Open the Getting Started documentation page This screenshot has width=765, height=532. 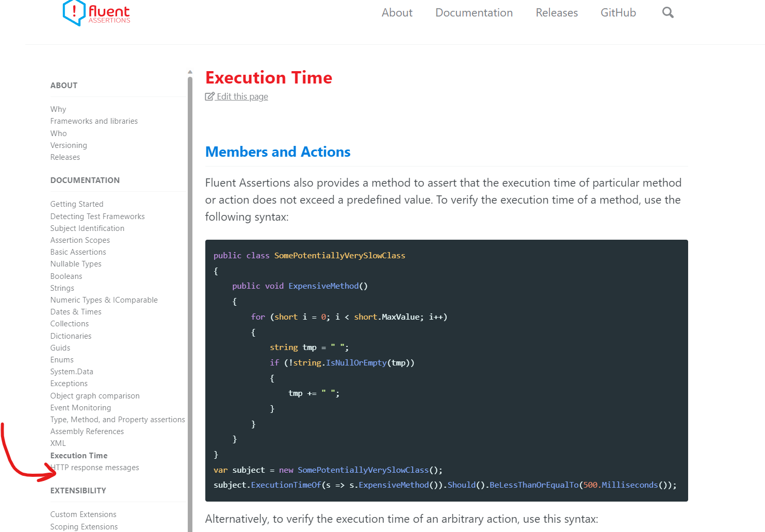tap(76, 204)
